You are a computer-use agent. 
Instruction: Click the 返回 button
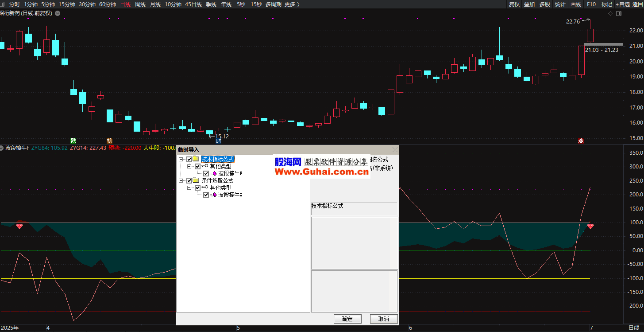pyautogui.click(x=637, y=4)
